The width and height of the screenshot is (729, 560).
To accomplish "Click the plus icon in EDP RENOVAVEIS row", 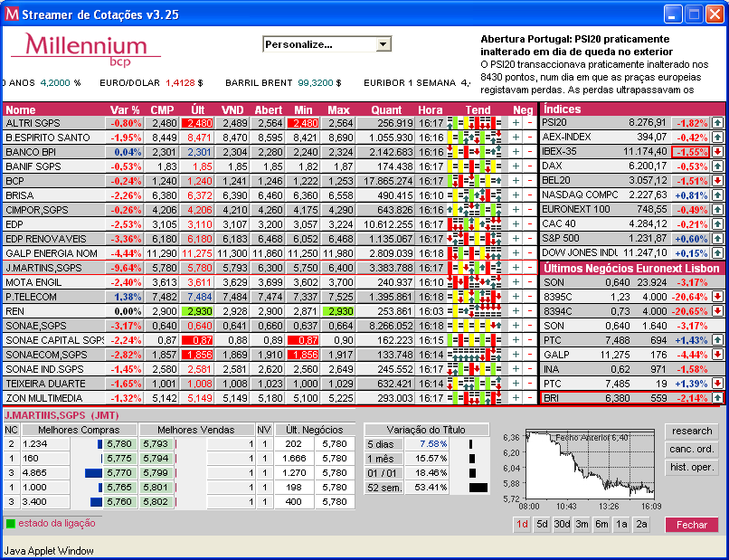I will [516, 239].
